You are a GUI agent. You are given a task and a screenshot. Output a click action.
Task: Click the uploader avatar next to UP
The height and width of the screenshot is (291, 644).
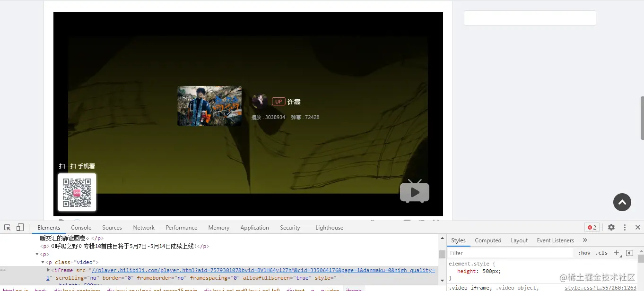[x=260, y=101]
